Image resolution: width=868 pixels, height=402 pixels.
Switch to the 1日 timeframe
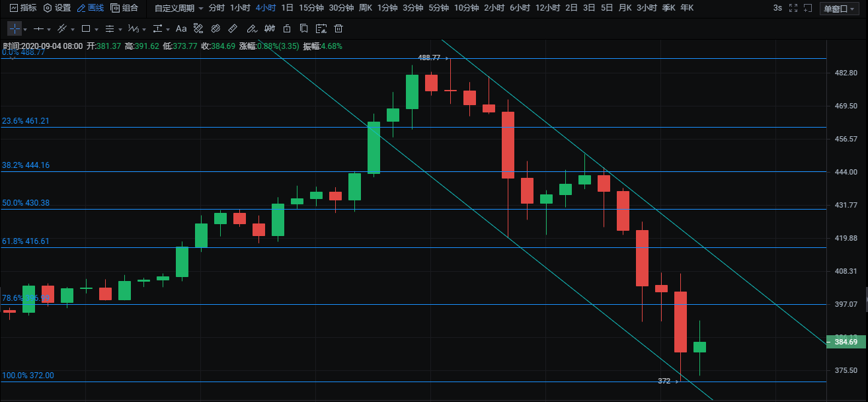287,8
